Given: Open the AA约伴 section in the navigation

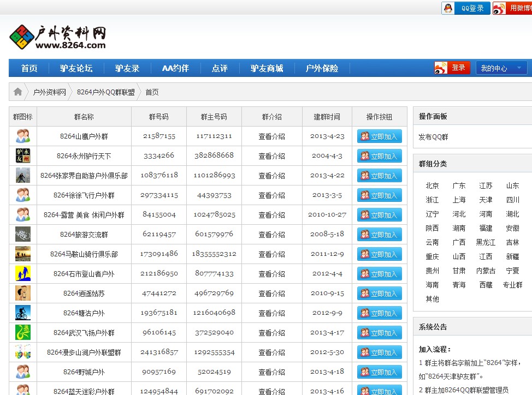Looking at the screenshot, I should pos(175,68).
